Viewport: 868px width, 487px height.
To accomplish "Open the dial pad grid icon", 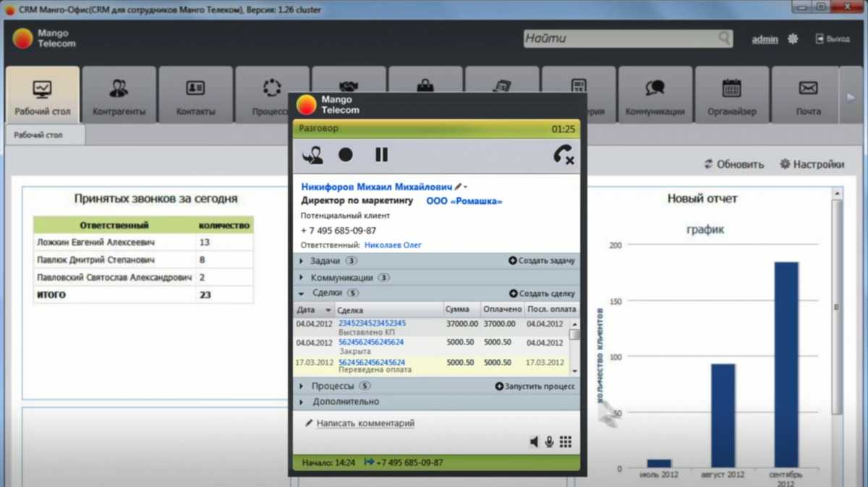I will click(566, 441).
